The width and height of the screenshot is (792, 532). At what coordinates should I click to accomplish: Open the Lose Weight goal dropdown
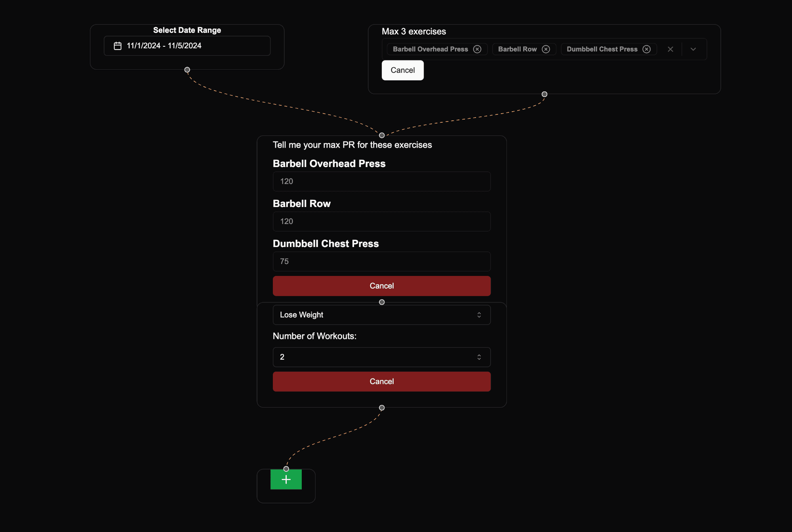pos(382,315)
